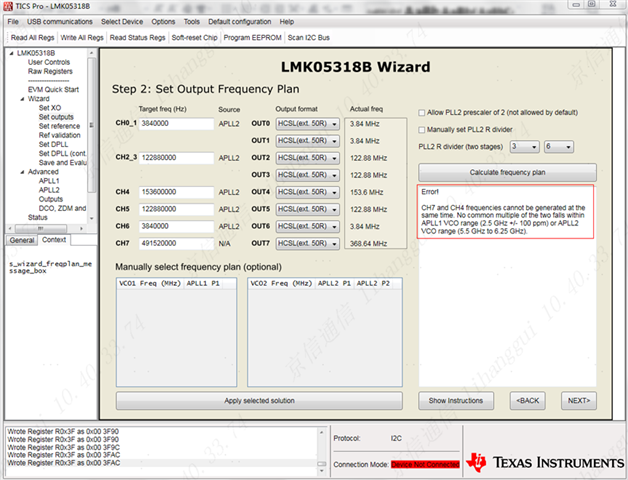
Task: Open the Select Device menu
Action: (x=122, y=22)
